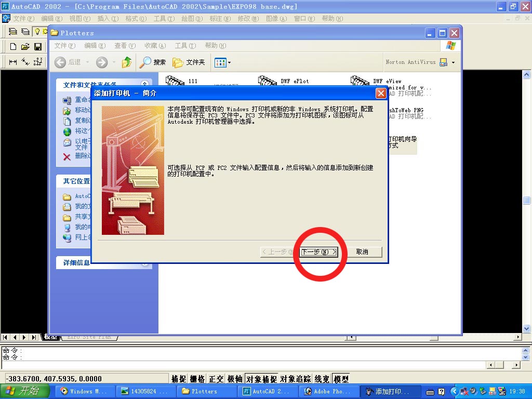Click 下一步(N) Next button in wizard
This screenshot has width=532, height=399.
319,252
